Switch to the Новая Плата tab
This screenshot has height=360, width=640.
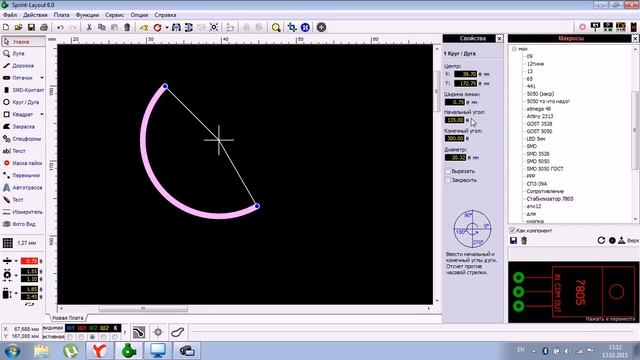click(68, 318)
